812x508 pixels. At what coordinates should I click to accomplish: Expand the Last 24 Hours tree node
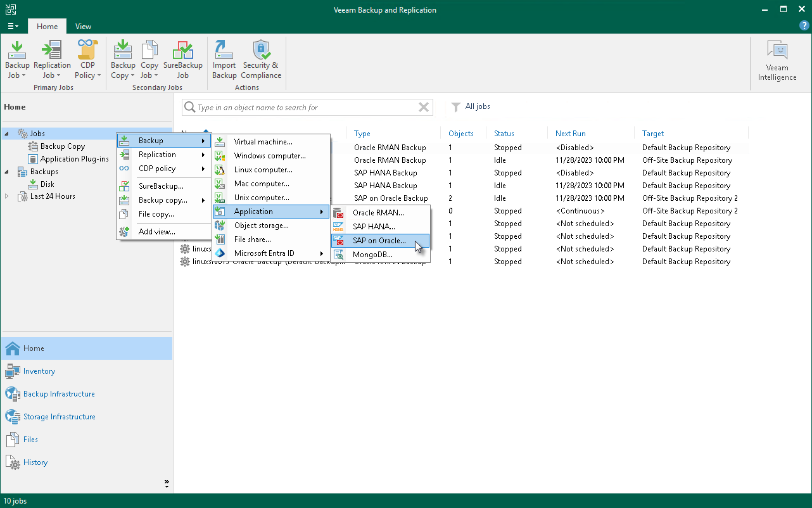tap(7, 196)
